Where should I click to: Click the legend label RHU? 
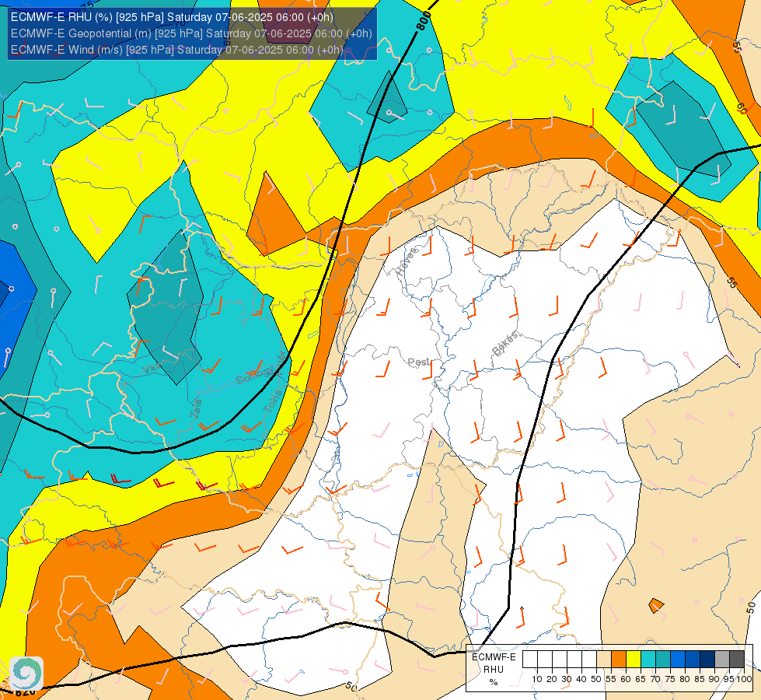pyautogui.click(x=494, y=670)
